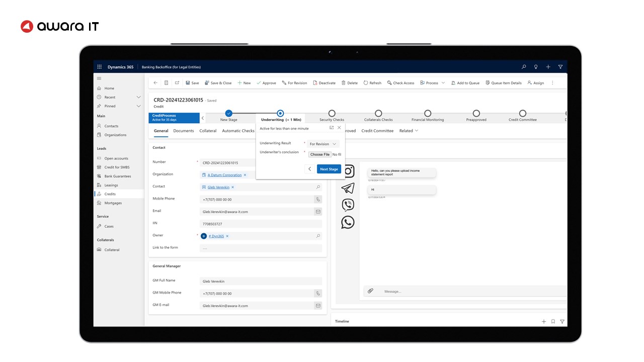Go back using the toolbar arrow

click(x=155, y=83)
